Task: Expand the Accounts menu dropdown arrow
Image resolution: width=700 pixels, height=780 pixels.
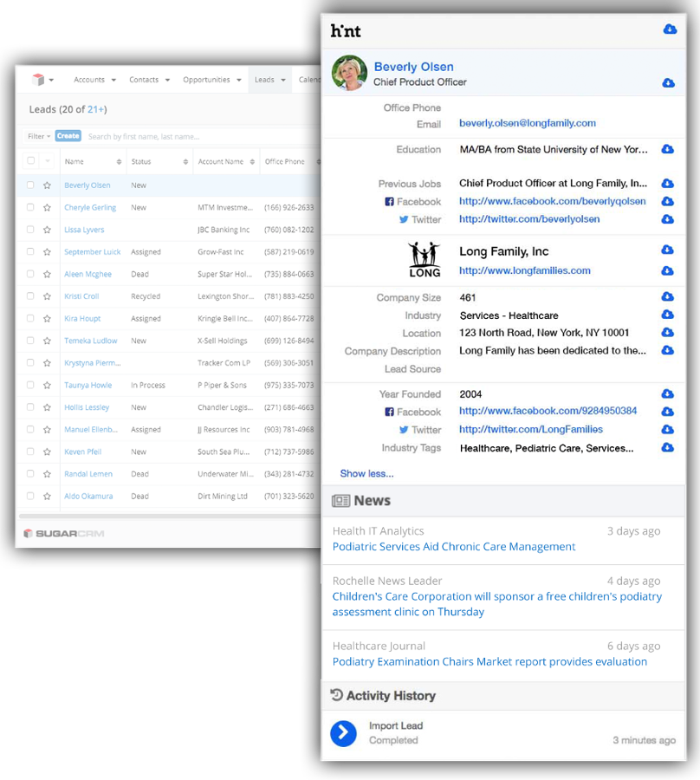Action: click(x=113, y=81)
